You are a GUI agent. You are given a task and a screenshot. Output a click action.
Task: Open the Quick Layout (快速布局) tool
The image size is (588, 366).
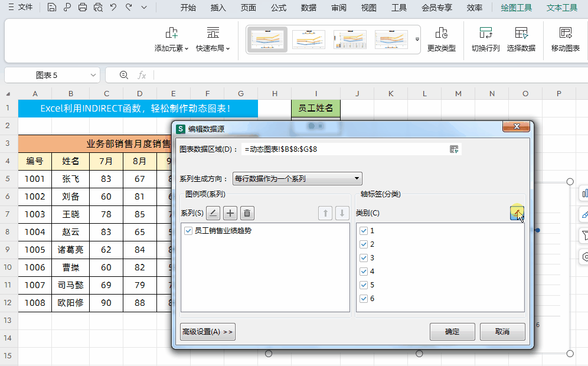[x=213, y=39]
